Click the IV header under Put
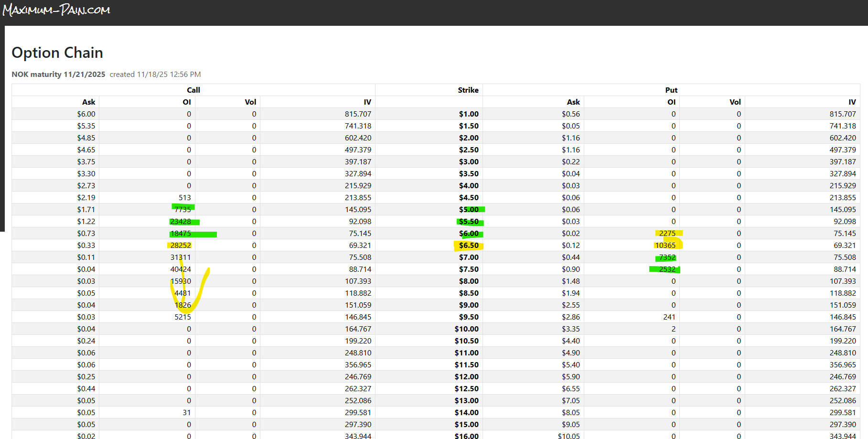Image resolution: width=868 pixels, height=439 pixels. pyautogui.click(x=852, y=102)
